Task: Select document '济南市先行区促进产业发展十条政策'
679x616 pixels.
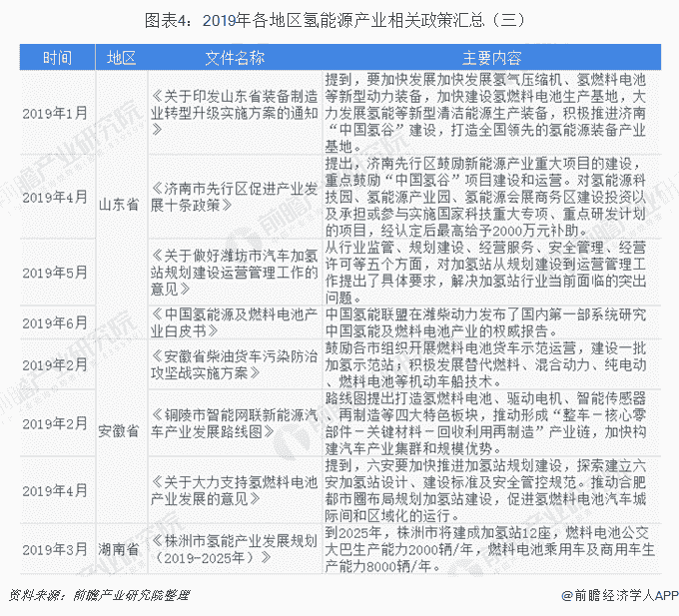Action: click(x=235, y=197)
